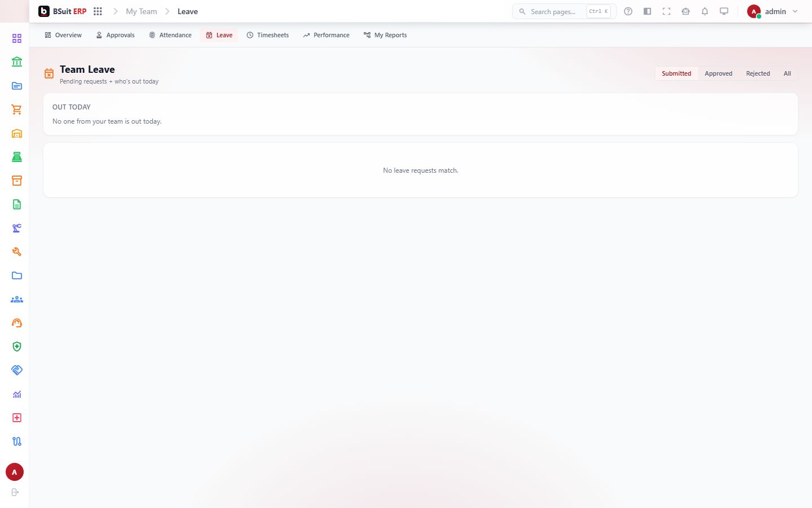Open the green shield icon in sidebar

click(17, 347)
